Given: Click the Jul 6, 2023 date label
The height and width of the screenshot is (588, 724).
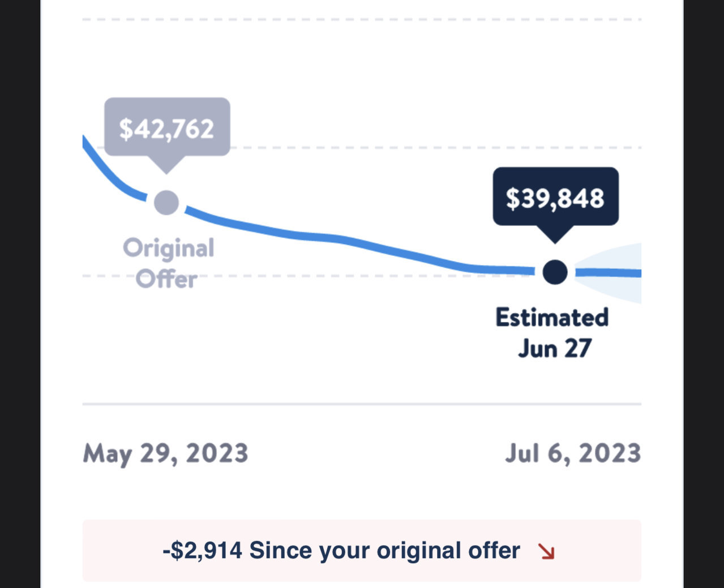Looking at the screenshot, I should pyautogui.click(x=573, y=454).
